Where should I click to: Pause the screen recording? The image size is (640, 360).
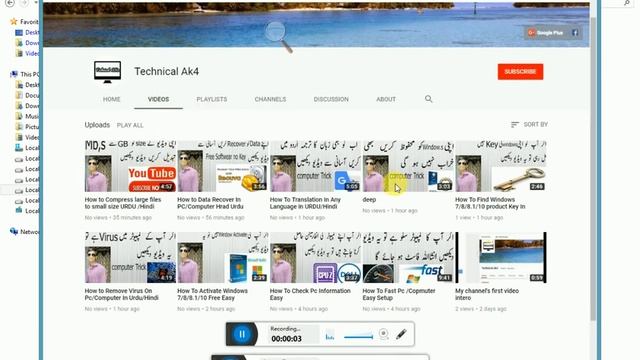tap(242, 334)
